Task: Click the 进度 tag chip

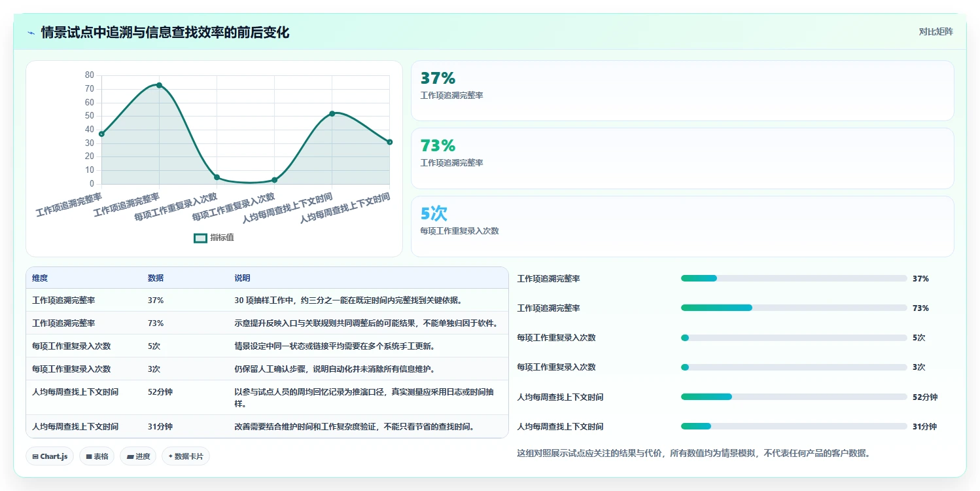Action: click(x=138, y=456)
